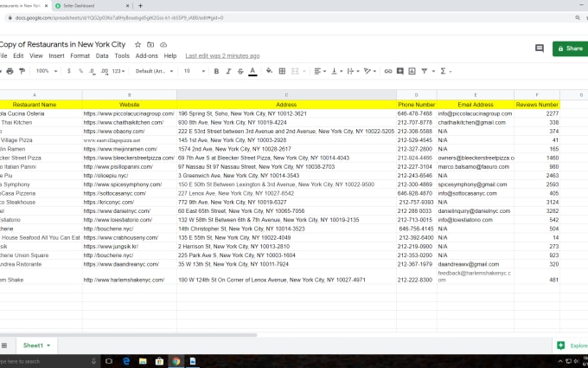Image resolution: width=588 pixels, height=368 pixels.
Task: Click the document title text
Action: point(62,44)
